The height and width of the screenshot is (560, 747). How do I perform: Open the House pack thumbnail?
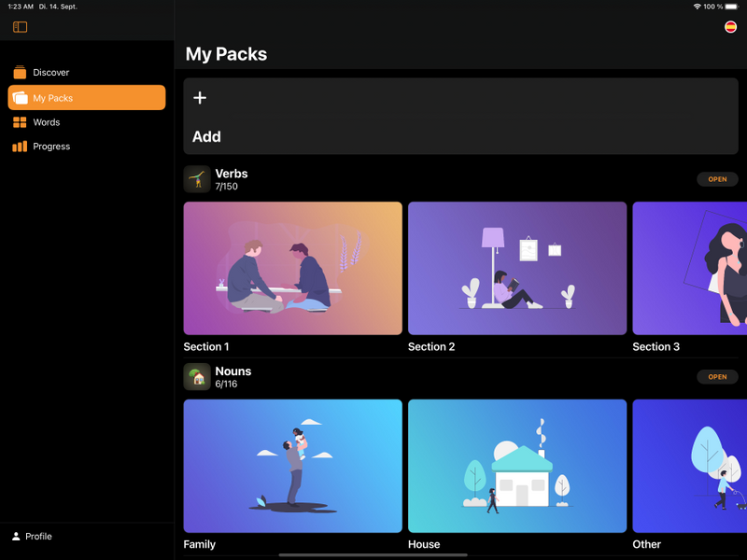tap(517, 466)
